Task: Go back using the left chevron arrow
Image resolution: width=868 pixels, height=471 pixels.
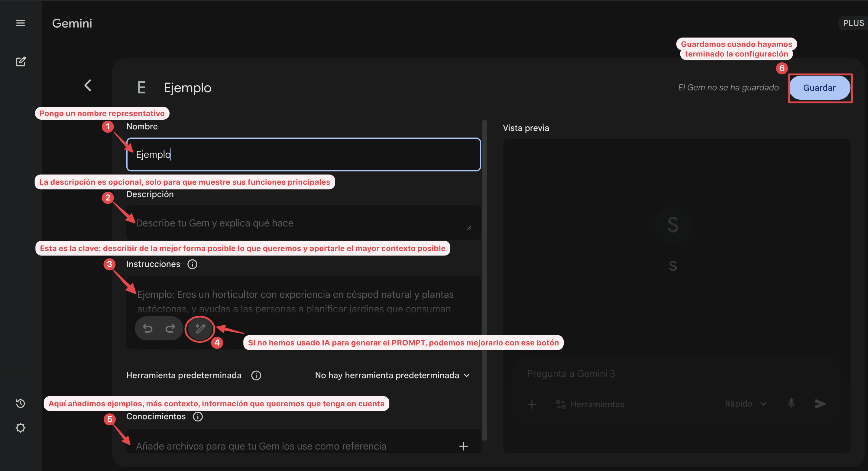Action: coord(88,85)
